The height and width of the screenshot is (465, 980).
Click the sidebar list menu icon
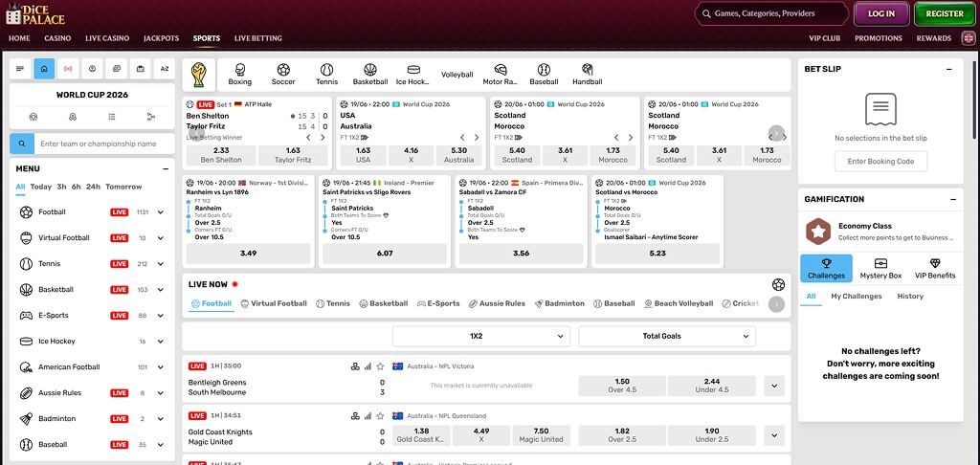[x=20, y=69]
